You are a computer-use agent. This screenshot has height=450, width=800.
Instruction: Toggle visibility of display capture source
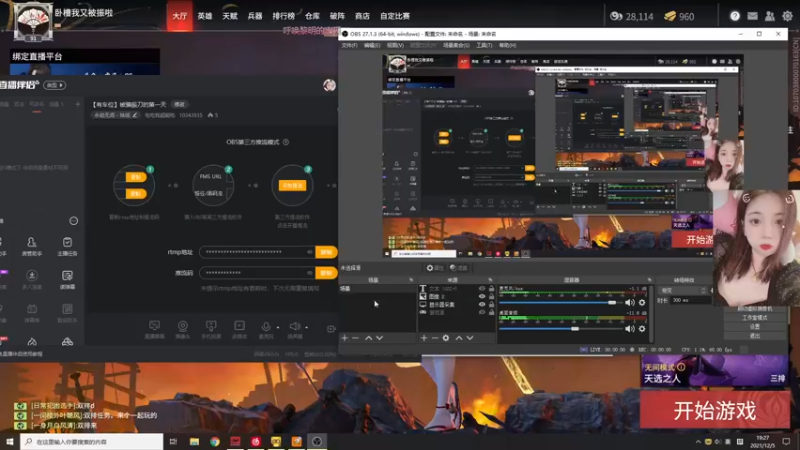(x=482, y=305)
